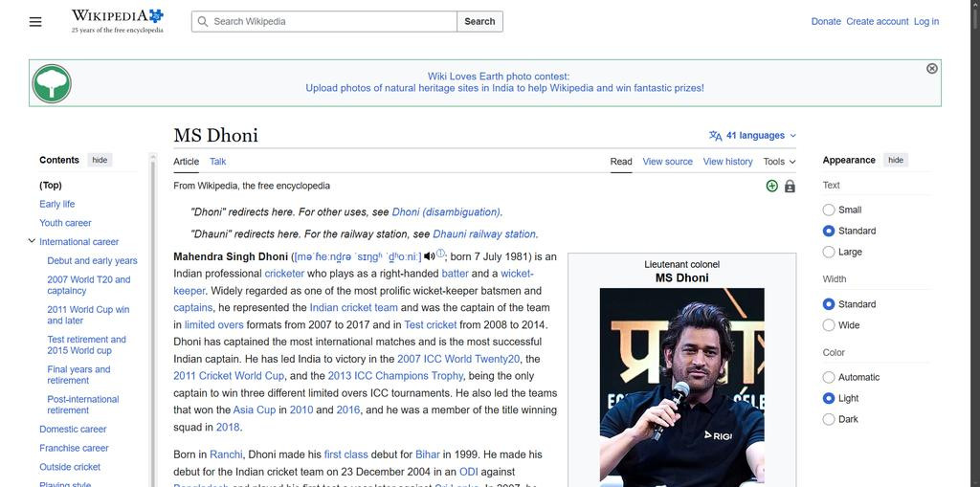The height and width of the screenshot is (487, 980).
Task: Hide the Appearance panel
Action: (896, 160)
